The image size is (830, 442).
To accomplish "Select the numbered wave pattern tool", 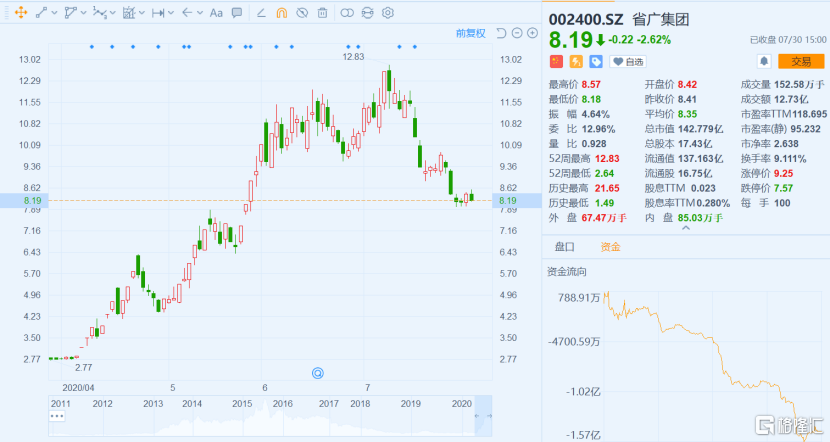I will coord(99,13).
